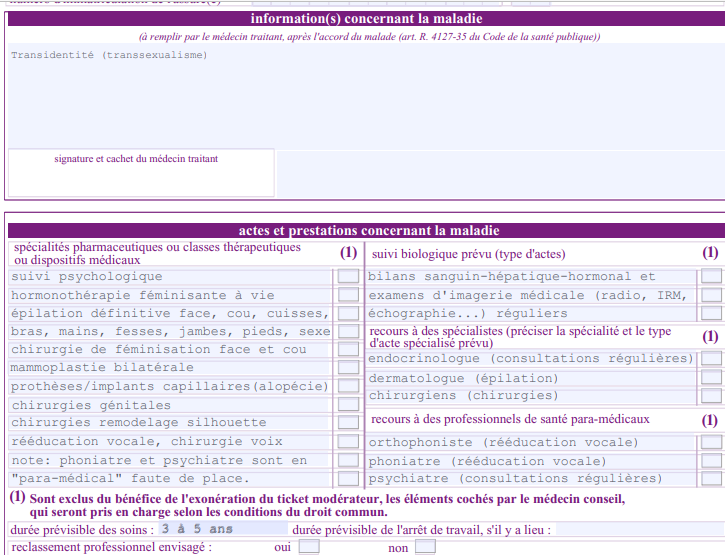
Task: Edit the 'chirurgies génitales' field
Action: coord(170,405)
